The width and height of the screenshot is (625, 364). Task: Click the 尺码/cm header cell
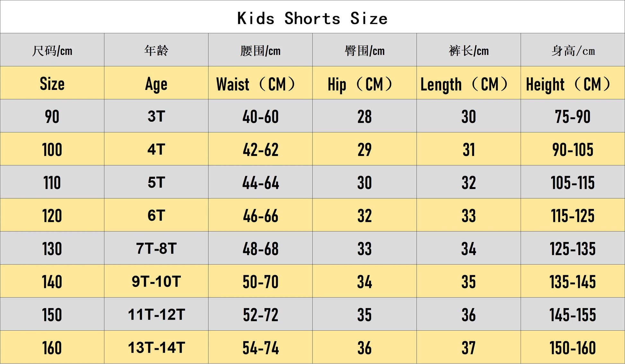coord(52,50)
